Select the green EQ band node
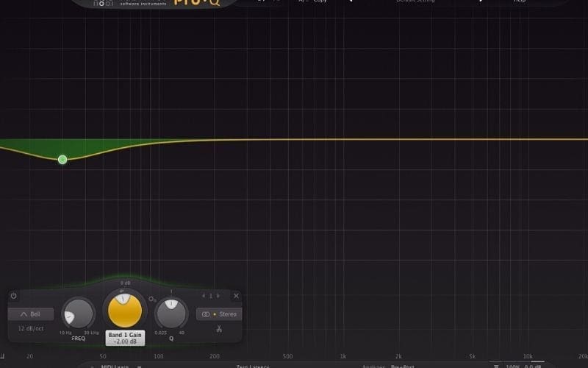The height and width of the screenshot is (368, 588). coord(62,160)
